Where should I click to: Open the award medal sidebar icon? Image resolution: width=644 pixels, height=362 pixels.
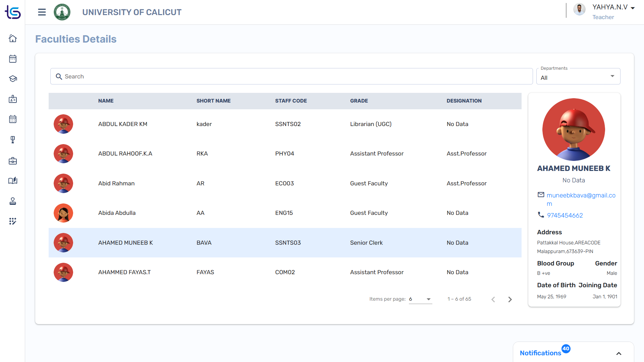[x=13, y=140]
